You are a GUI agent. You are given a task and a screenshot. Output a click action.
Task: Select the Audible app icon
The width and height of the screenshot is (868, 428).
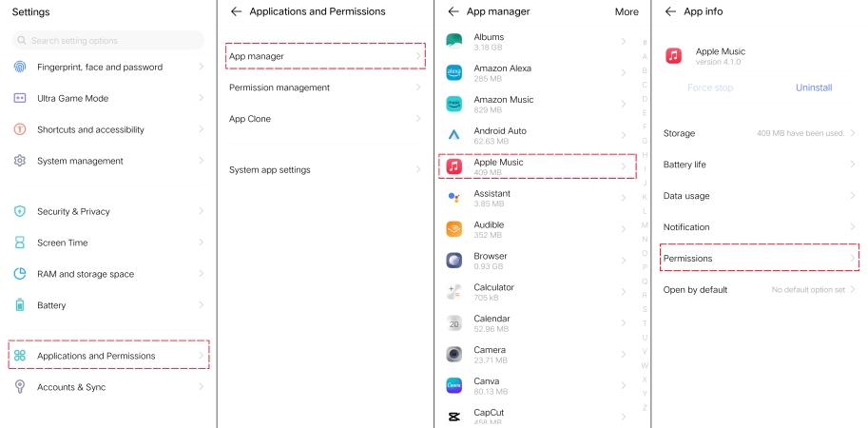(x=453, y=228)
